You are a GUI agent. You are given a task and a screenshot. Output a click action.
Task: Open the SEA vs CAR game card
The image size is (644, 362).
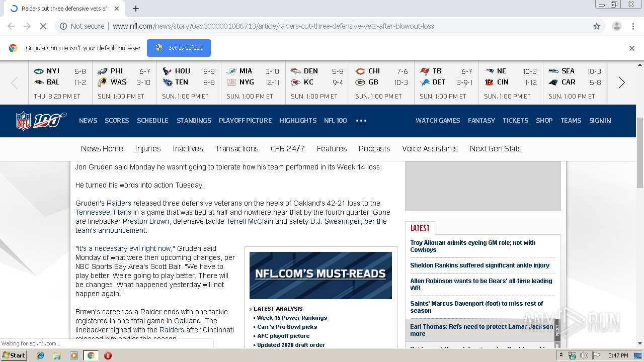575,83
